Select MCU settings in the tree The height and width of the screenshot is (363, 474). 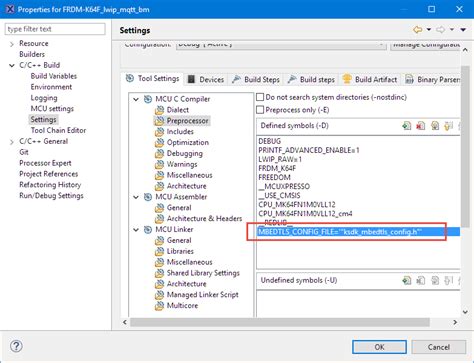tap(52, 109)
